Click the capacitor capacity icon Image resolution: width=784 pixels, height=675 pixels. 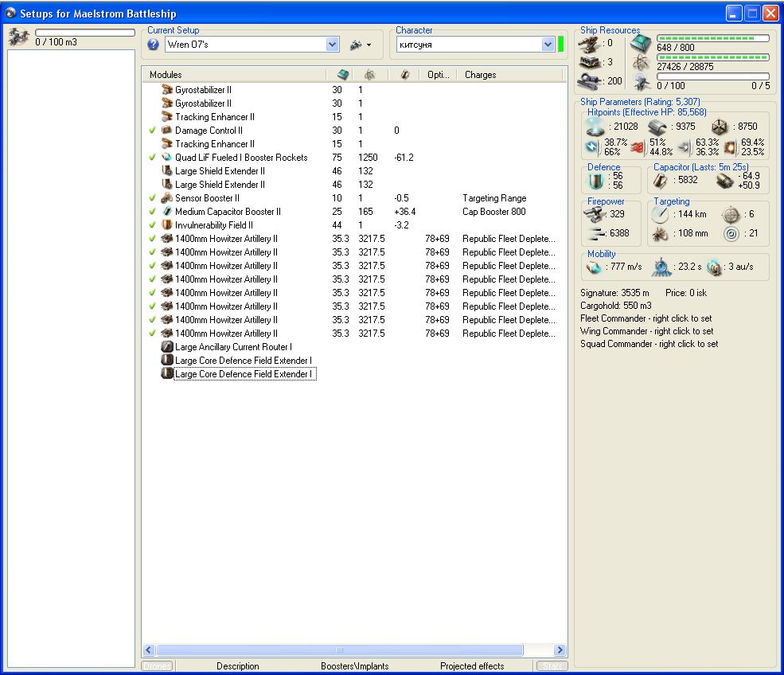(x=661, y=181)
